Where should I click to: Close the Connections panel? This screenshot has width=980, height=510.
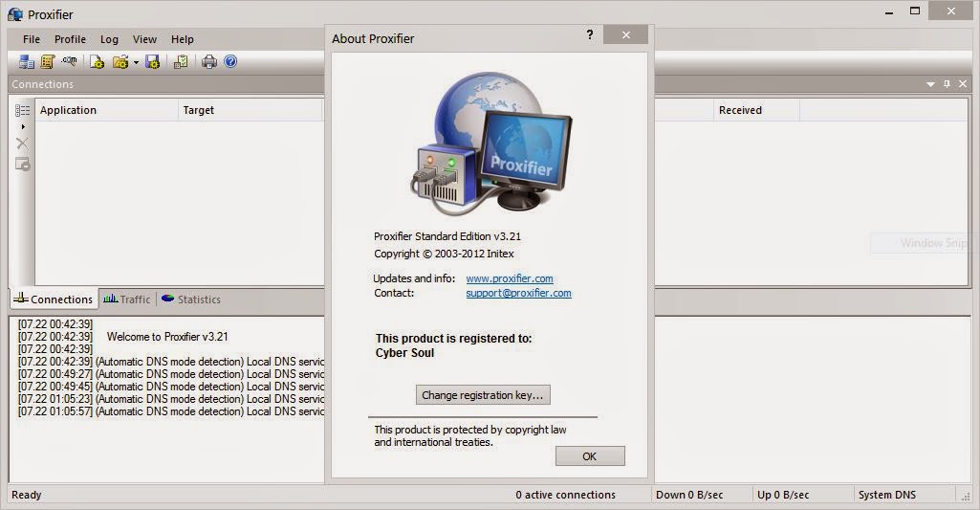(x=963, y=84)
